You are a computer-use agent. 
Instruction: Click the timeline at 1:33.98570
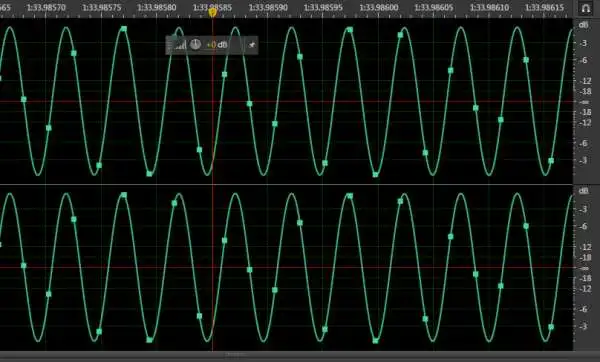[46, 7]
